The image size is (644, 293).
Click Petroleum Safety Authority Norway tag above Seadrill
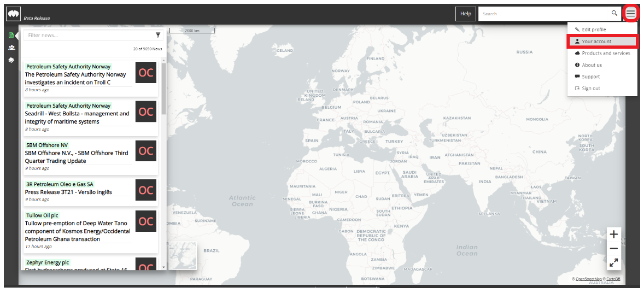pos(68,106)
